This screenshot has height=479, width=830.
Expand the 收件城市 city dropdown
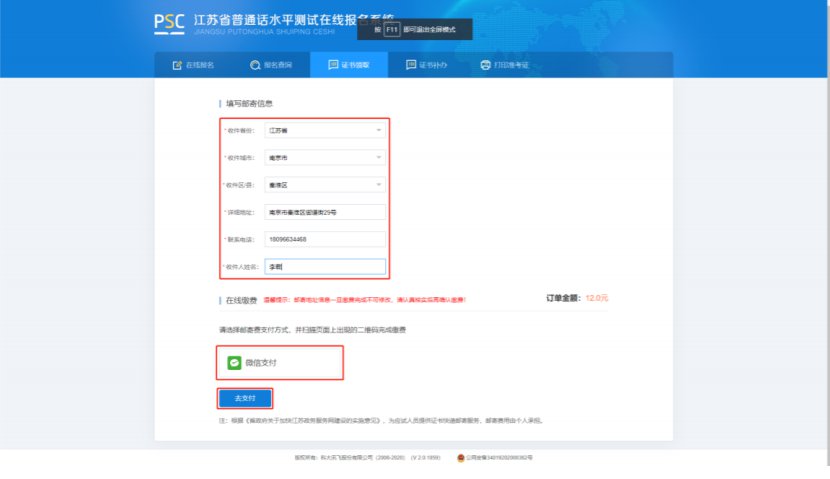pos(325,158)
